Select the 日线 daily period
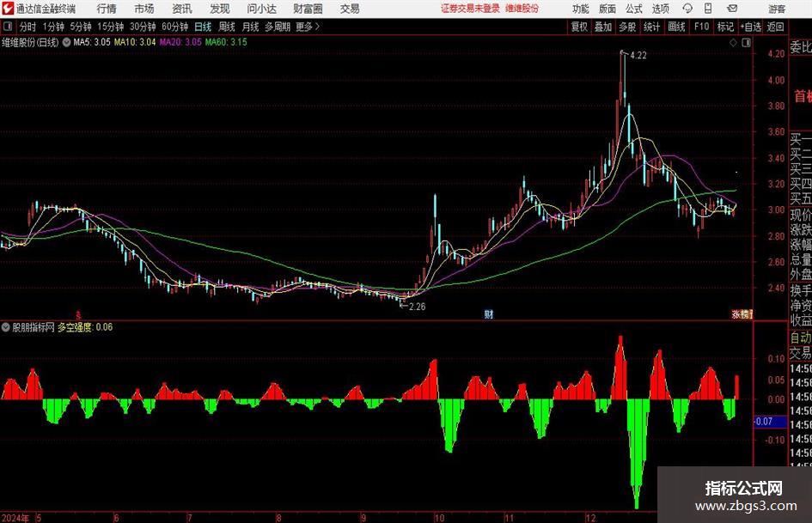 coord(203,27)
